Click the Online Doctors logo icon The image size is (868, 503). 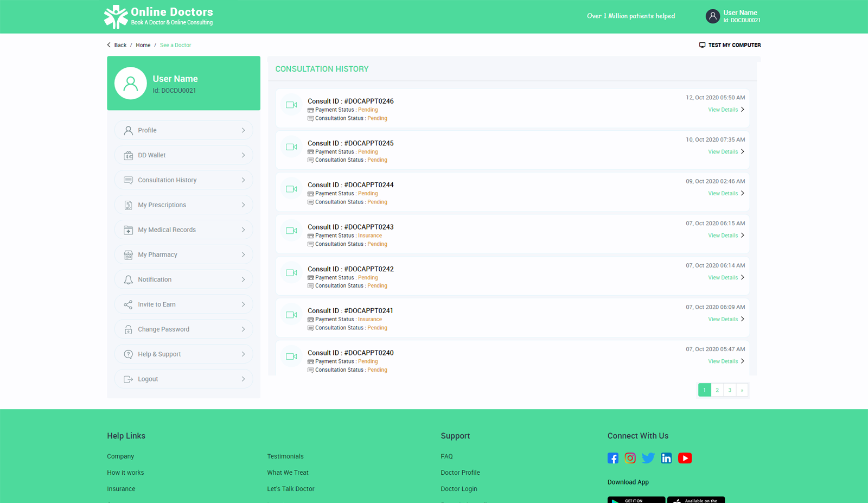[x=116, y=17]
